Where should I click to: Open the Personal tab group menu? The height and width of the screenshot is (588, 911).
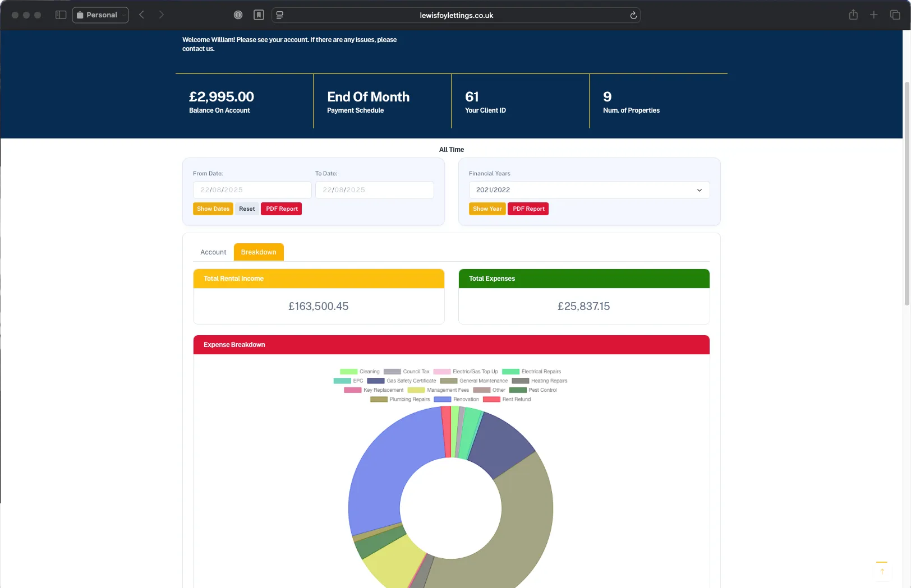click(x=100, y=15)
